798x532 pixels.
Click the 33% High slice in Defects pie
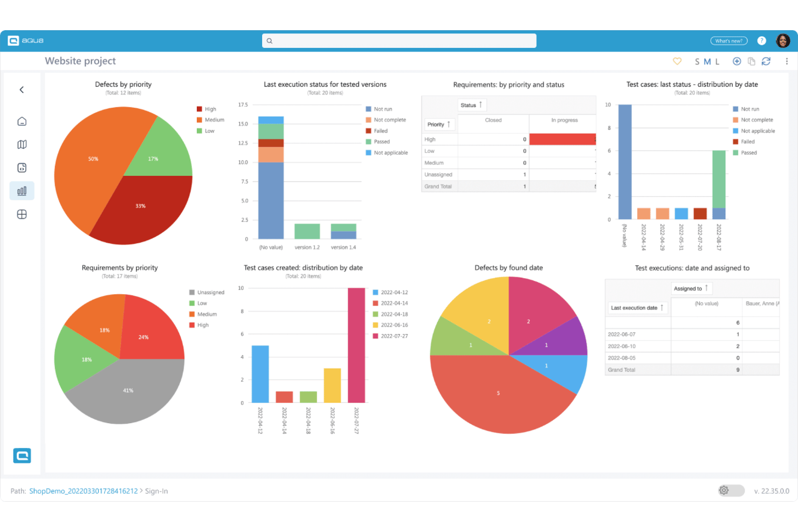(x=141, y=206)
